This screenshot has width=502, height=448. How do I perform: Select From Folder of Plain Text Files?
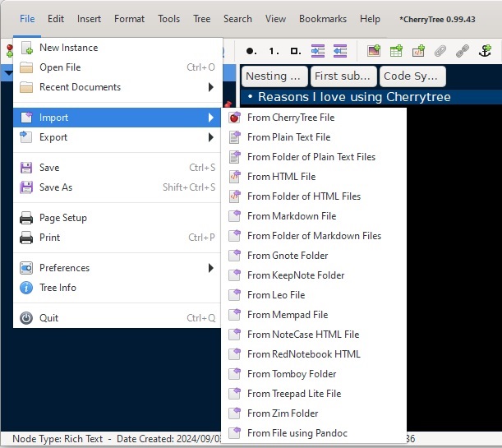[x=314, y=157]
